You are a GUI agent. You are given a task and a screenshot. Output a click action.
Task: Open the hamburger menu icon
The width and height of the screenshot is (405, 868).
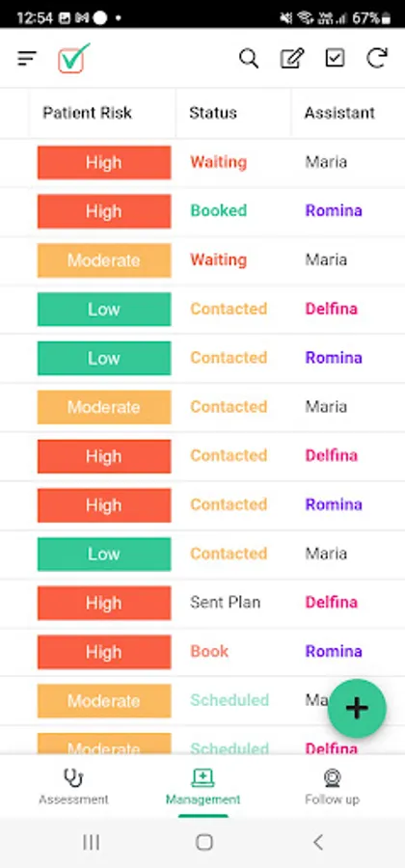(27, 58)
